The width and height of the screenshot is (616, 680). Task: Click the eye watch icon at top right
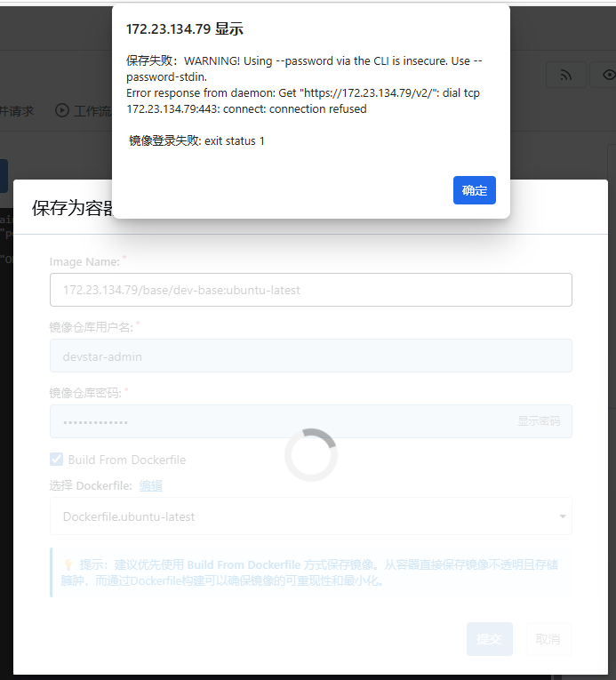(608, 76)
